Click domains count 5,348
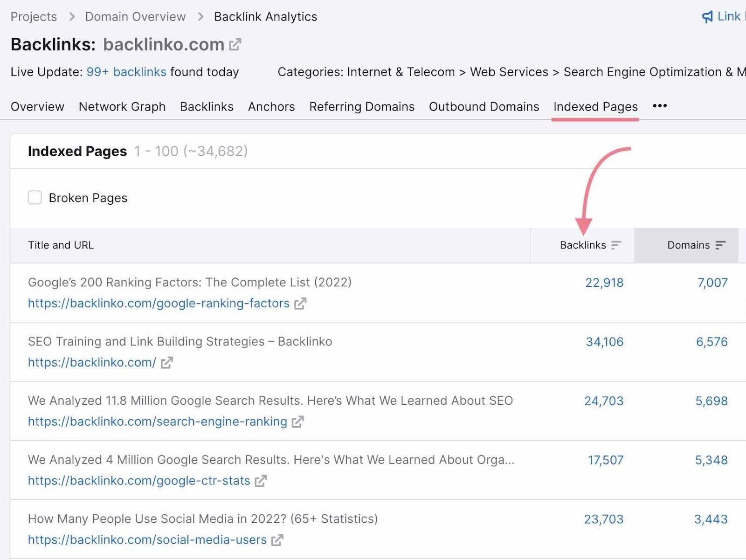 [711, 460]
